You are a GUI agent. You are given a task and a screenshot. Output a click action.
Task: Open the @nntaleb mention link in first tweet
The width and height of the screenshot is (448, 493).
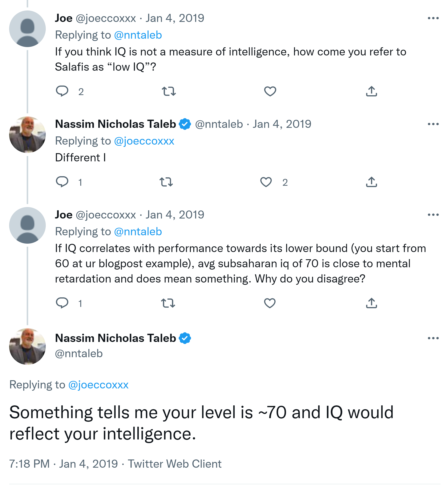(138, 35)
